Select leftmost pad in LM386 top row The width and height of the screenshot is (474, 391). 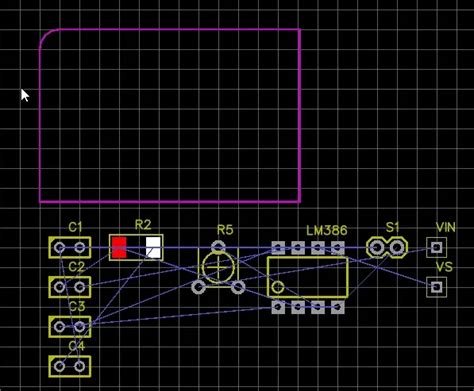(278, 248)
